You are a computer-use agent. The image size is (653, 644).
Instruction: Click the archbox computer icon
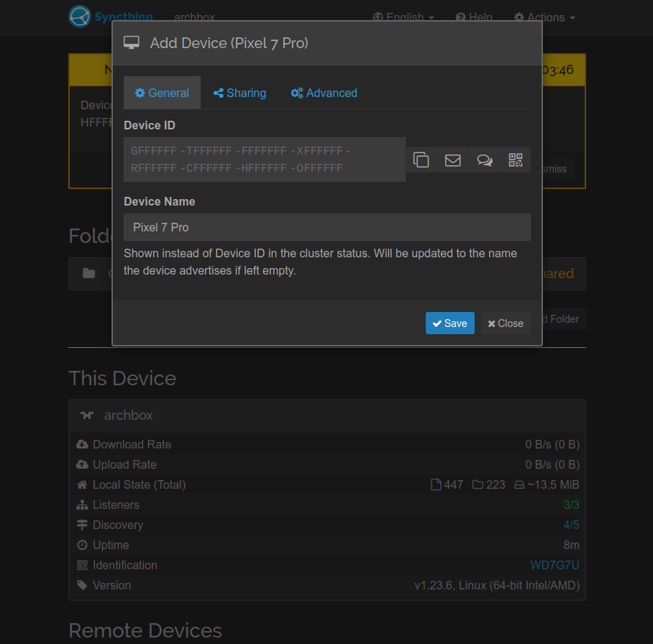(86, 415)
